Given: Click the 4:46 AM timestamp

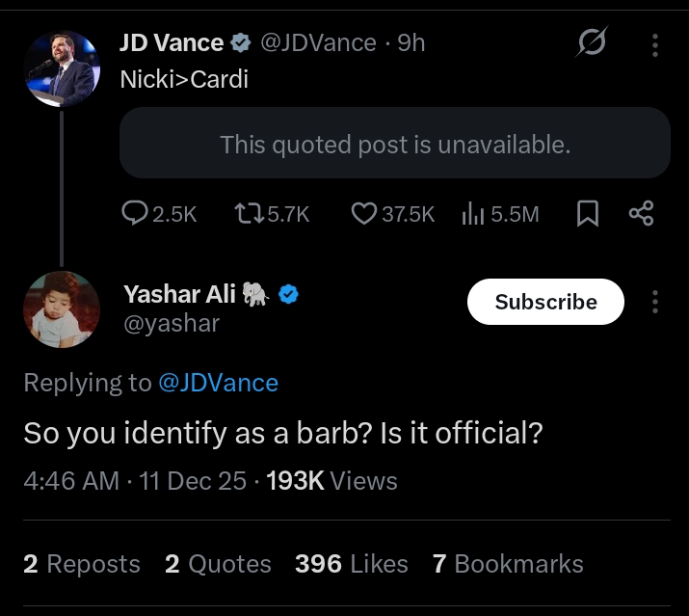Looking at the screenshot, I should point(70,481).
